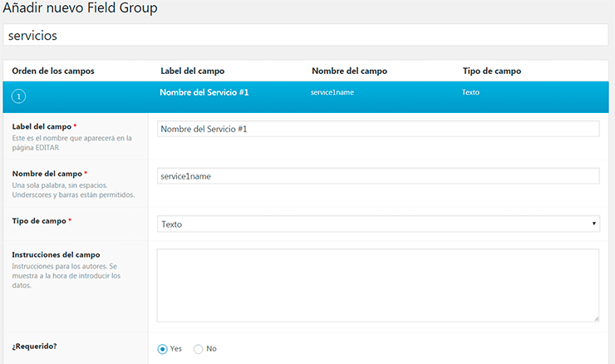The image size is (615, 364).
Task: Click the textarea resize handle corner
Action: [595, 317]
